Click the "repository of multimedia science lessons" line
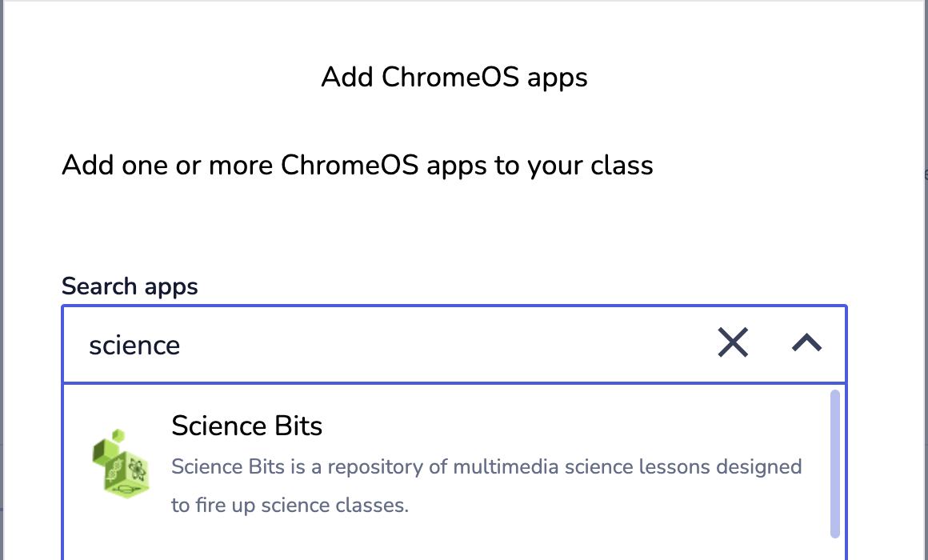Image resolution: width=928 pixels, height=560 pixels. [x=486, y=467]
